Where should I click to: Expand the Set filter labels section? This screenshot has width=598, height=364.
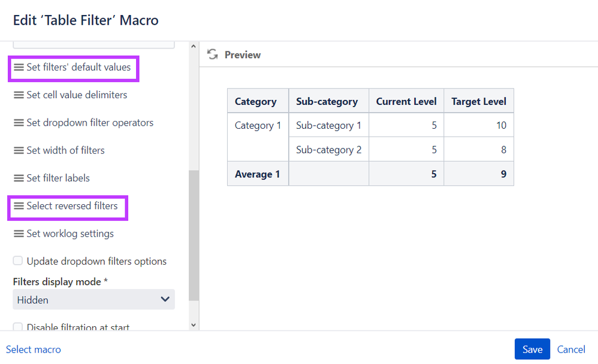point(58,178)
